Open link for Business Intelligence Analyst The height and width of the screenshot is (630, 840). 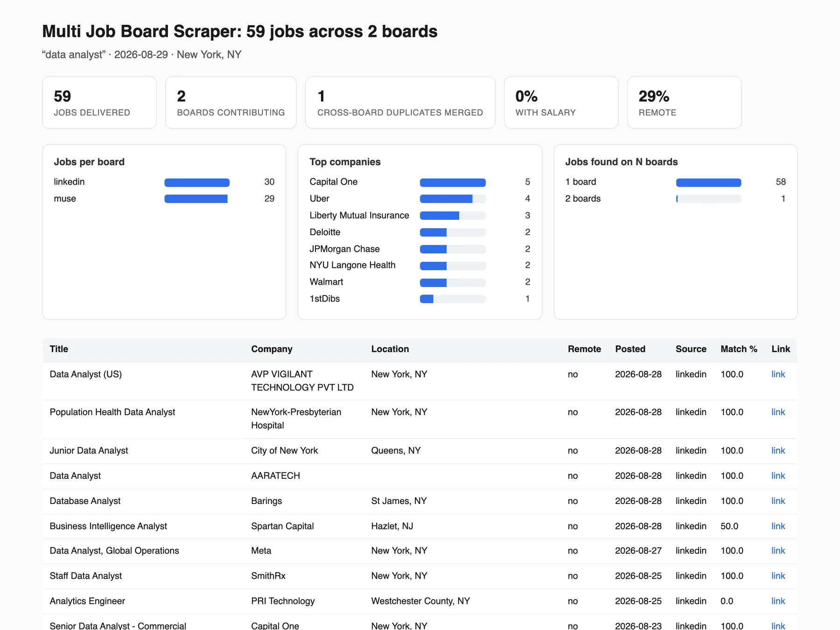click(778, 526)
